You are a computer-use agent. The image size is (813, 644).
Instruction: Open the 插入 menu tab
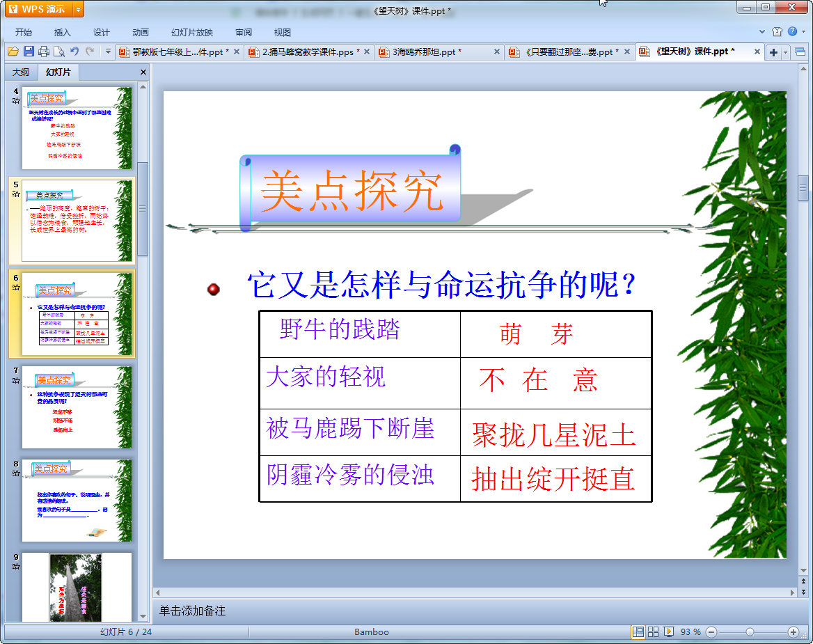tap(62, 32)
